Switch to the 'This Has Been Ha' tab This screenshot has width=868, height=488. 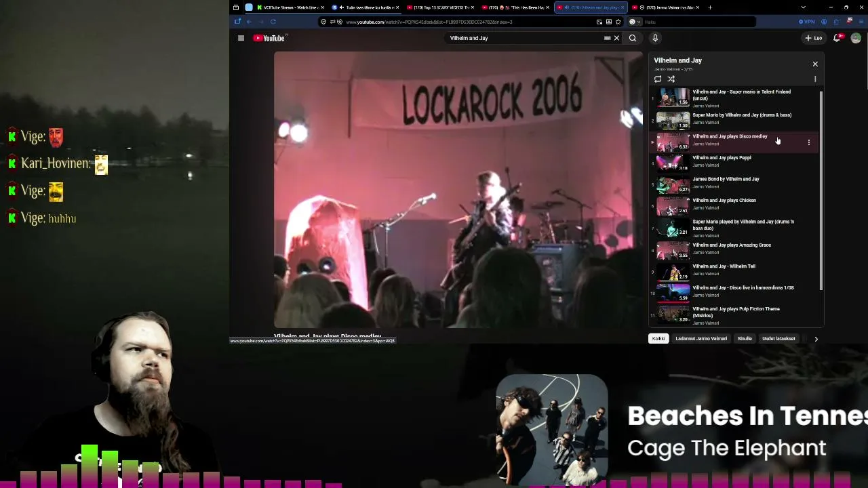(x=514, y=7)
